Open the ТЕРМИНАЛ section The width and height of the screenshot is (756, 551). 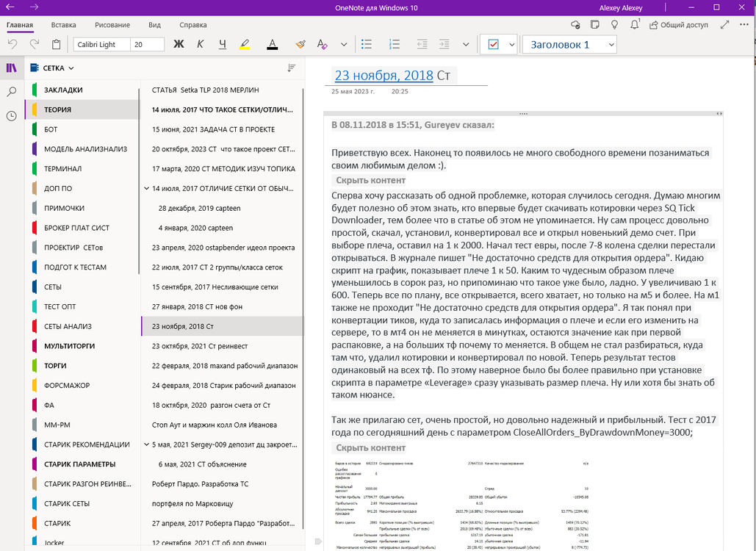(x=82, y=169)
